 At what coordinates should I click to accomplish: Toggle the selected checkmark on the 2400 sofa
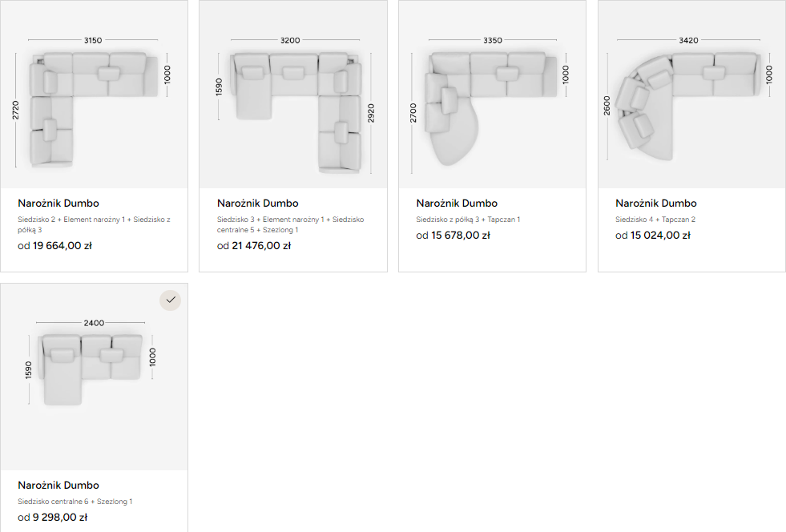pyautogui.click(x=171, y=300)
